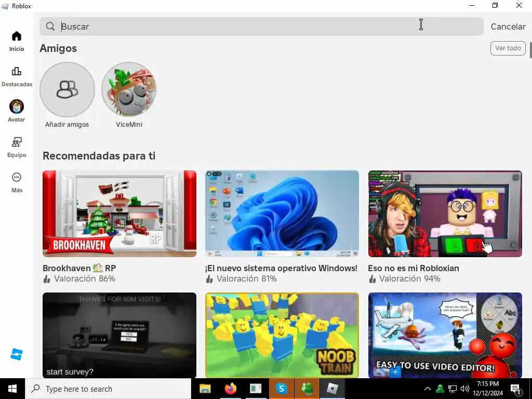Click the Ver todo friends button
532x399 pixels.
(x=508, y=48)
